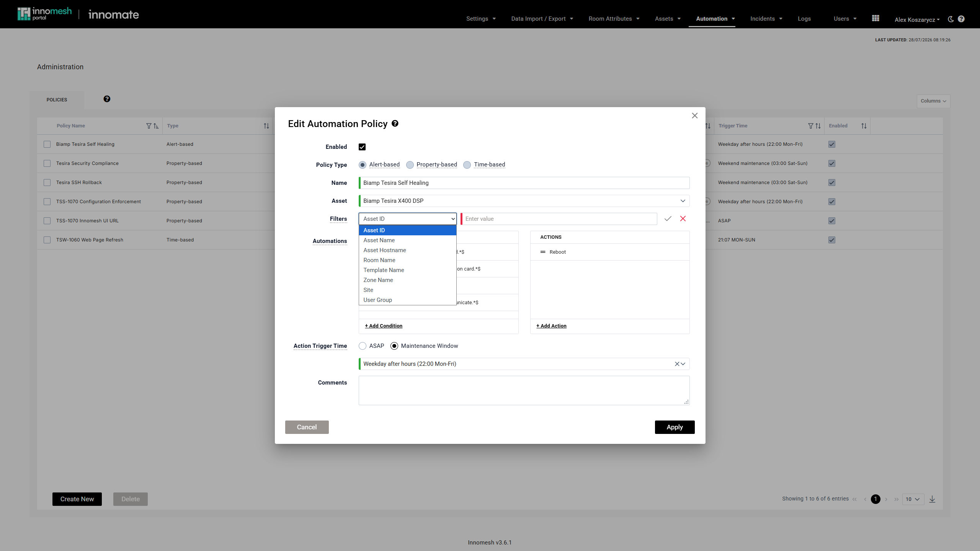Close the Edit Automation Policy dialog
980x551 pixels.
click(x=695, y=116)
